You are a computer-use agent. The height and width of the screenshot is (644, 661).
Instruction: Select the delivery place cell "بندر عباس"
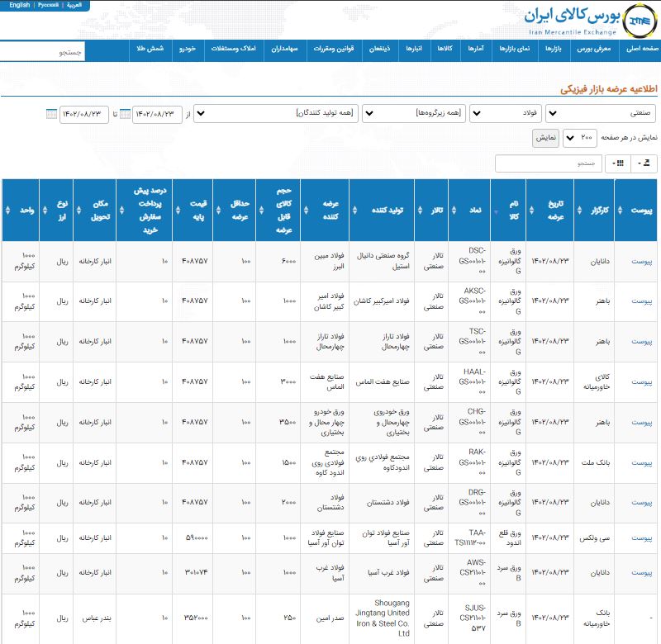(x=97, y=618)
